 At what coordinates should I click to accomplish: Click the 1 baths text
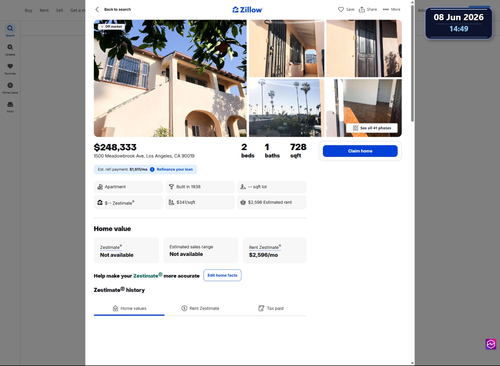click(272, 151)
